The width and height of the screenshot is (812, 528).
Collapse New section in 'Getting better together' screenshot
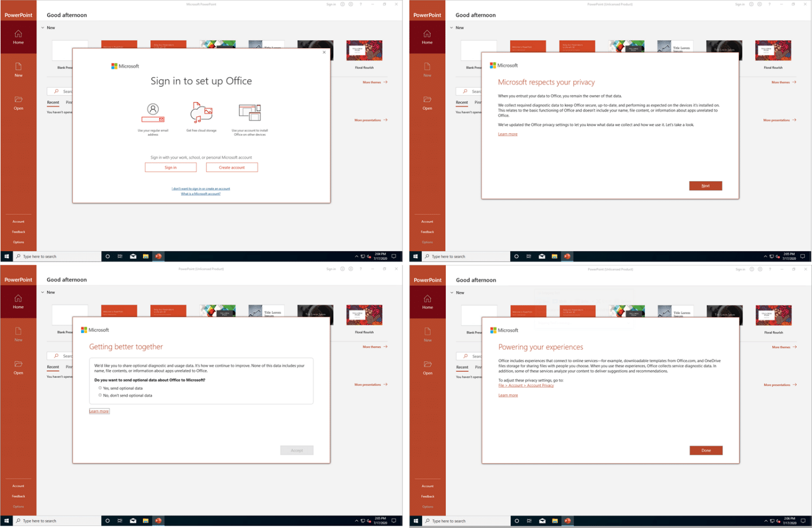[43, 292]
